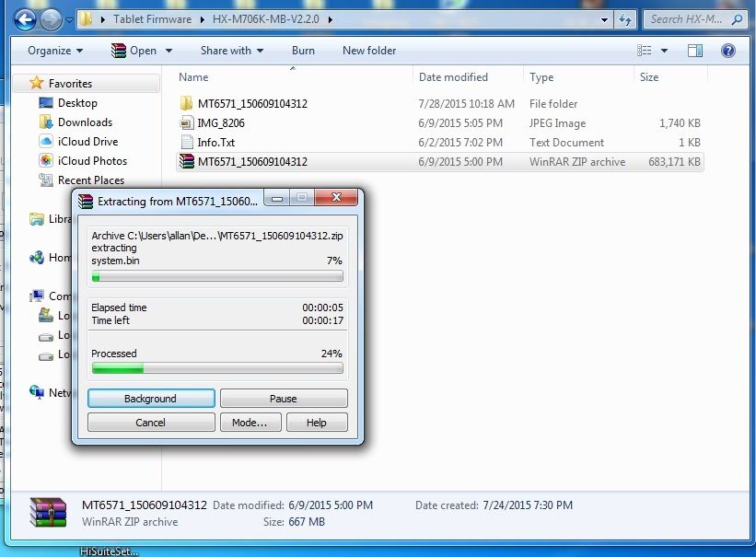Toggle the preview pane icon
Image resolution: width=756 pixels, height=557 pixels.
[x=695, y=51]
